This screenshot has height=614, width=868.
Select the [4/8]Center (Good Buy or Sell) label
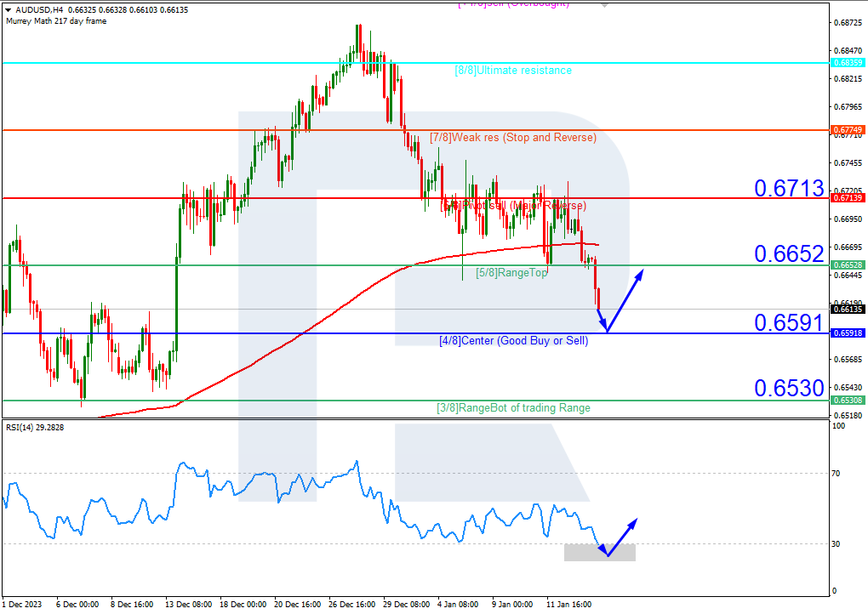515,341
